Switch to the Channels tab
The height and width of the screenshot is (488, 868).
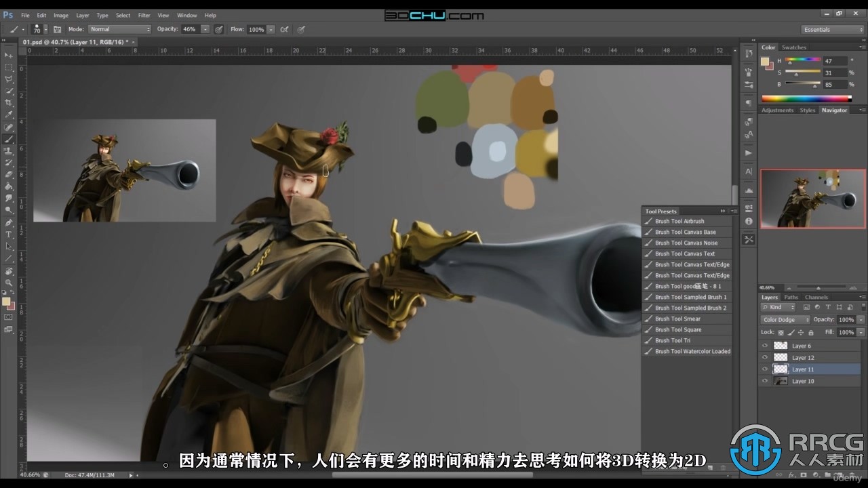(x=816, y=297)
